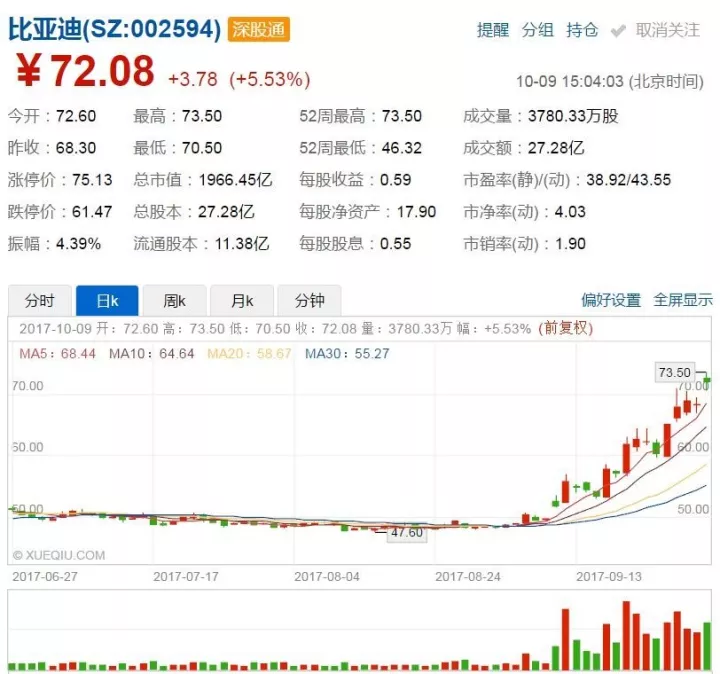Click the MA10: 64.64 indicator label
The image size is (720, 674).
coord(152,354)
